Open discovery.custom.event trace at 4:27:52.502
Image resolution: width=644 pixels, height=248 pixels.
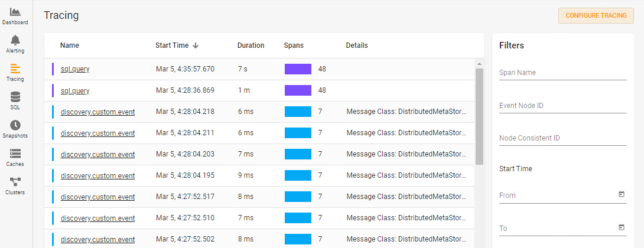pos(97,239)
